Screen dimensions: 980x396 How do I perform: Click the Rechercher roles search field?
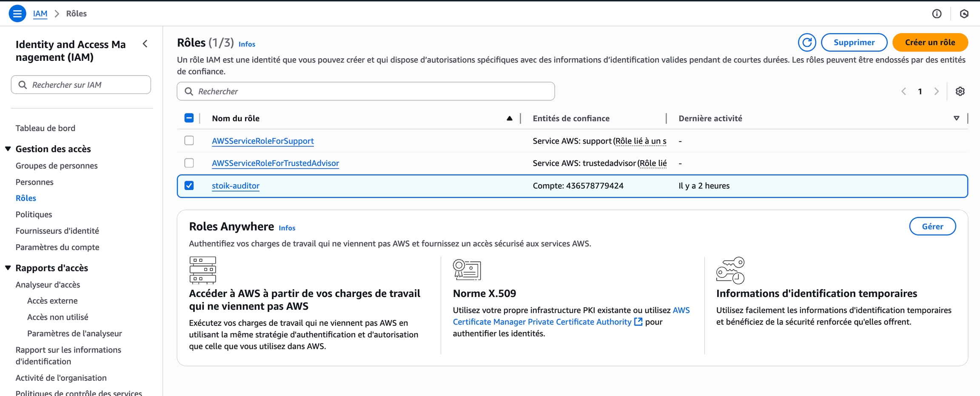coord(366,91)
